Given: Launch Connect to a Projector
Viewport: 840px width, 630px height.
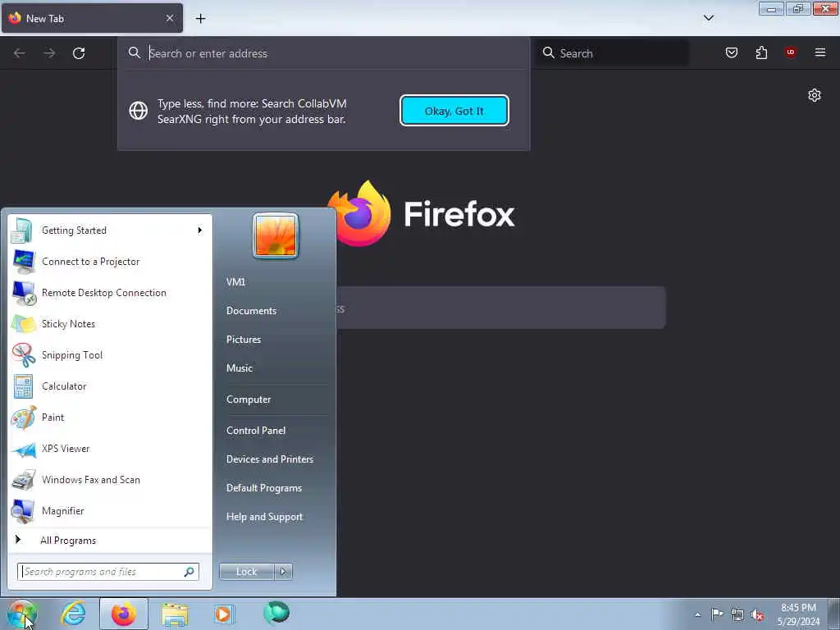Looking at the screenshot, I should tap(110, 262).
